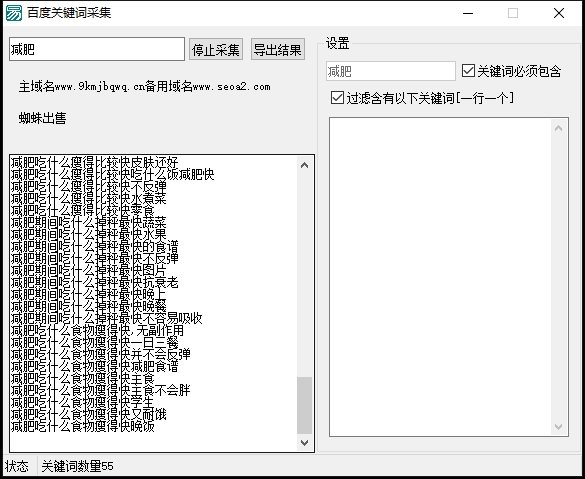Image resolution: width=585 pixels, height=479 pixels.
Task: Select row 减肥吃什么食物瘦得快学生
Action: pos(82,403)
